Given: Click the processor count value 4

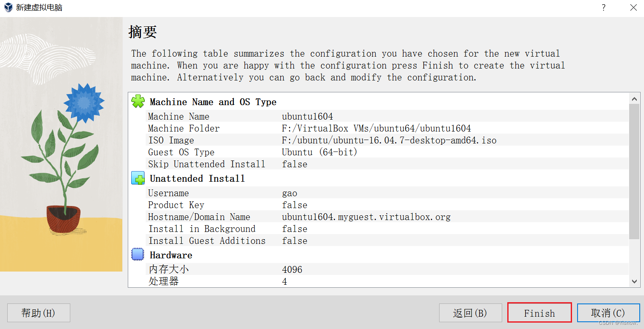Looking at the screenshot, I should click(x=285, y=282).
